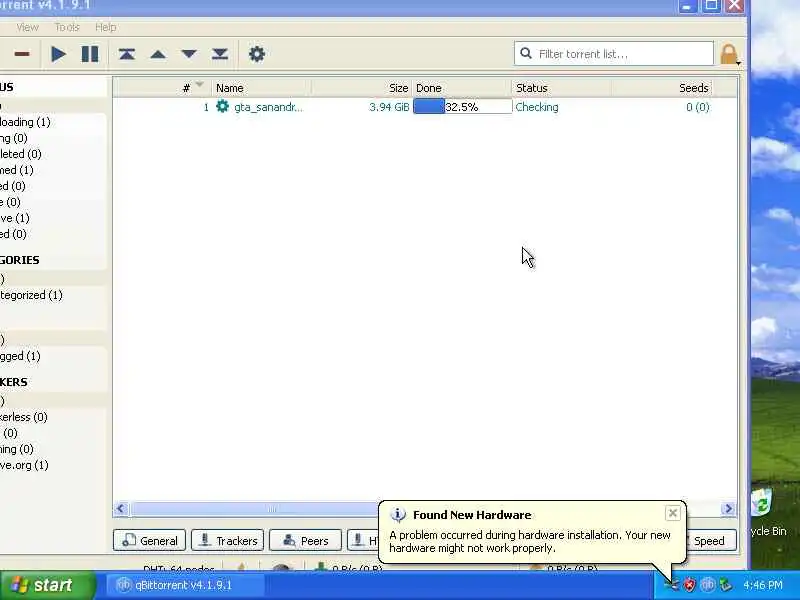The width and height of the screenshot is (800, 600).
Task: Click the 4:46 PM taskbar clock
Action: (763, 585)
